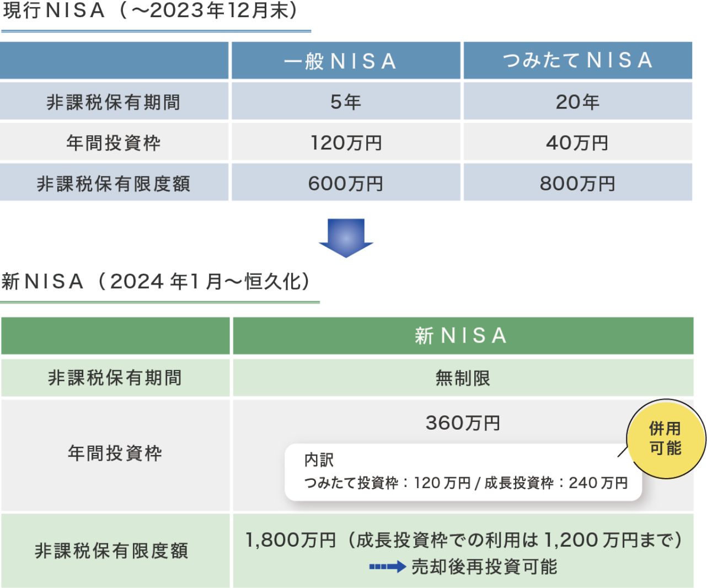
Task: Click '非課税保有期間' row label in blue table
Action: click(x=114, y=101)
